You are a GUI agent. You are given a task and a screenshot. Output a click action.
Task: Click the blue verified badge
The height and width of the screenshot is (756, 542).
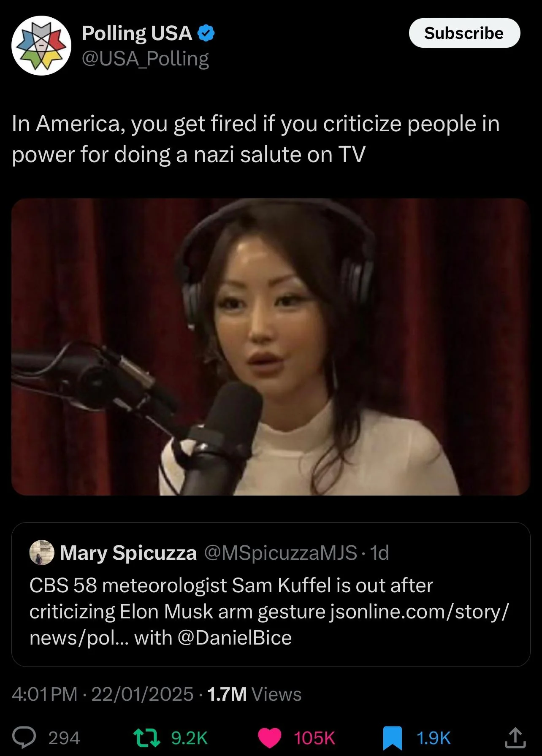pyautogui.click(x=206, y=33)
